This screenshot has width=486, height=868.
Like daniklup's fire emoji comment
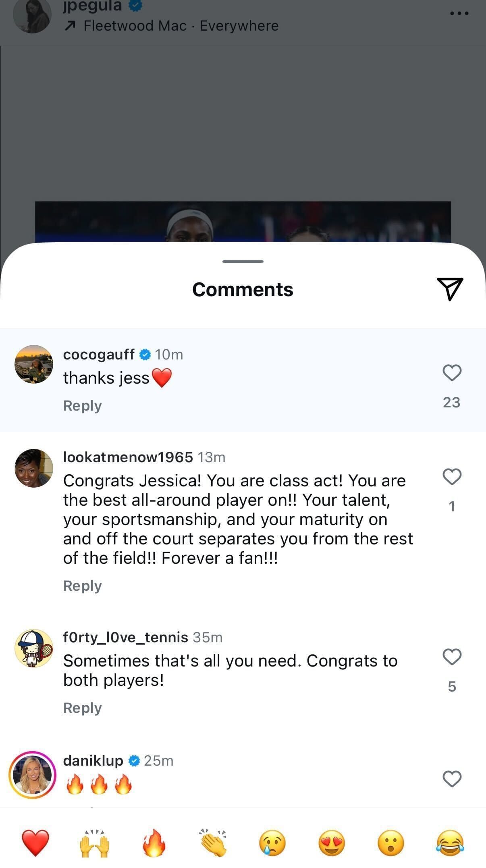tap(452, 779)
